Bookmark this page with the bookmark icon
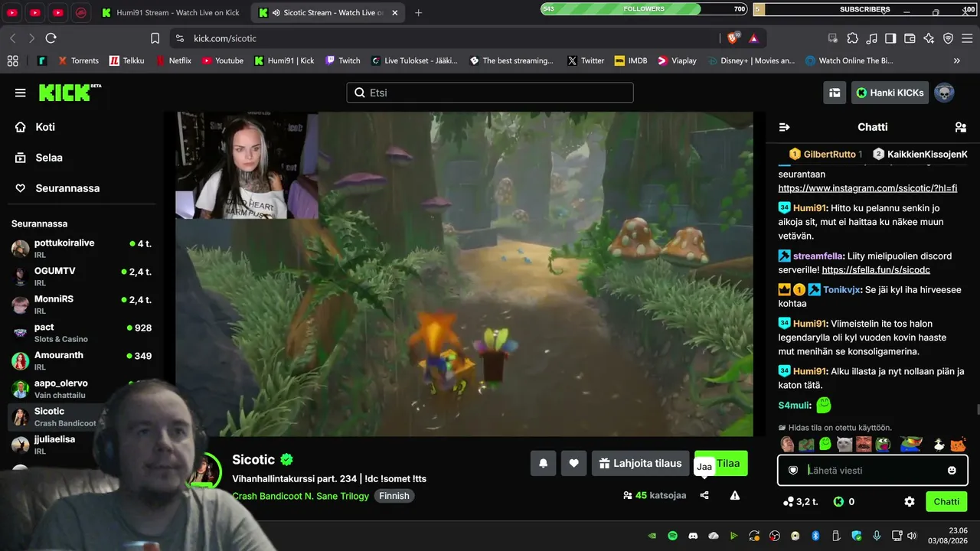The height and width of the screenshot is (551, 980). [x=155, y=38]
